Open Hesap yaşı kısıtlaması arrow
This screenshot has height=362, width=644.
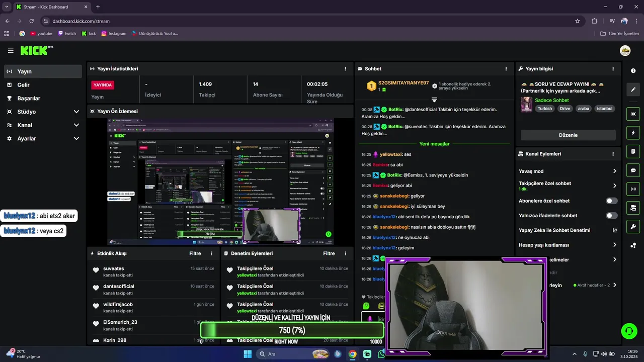[x=614, y=245]
